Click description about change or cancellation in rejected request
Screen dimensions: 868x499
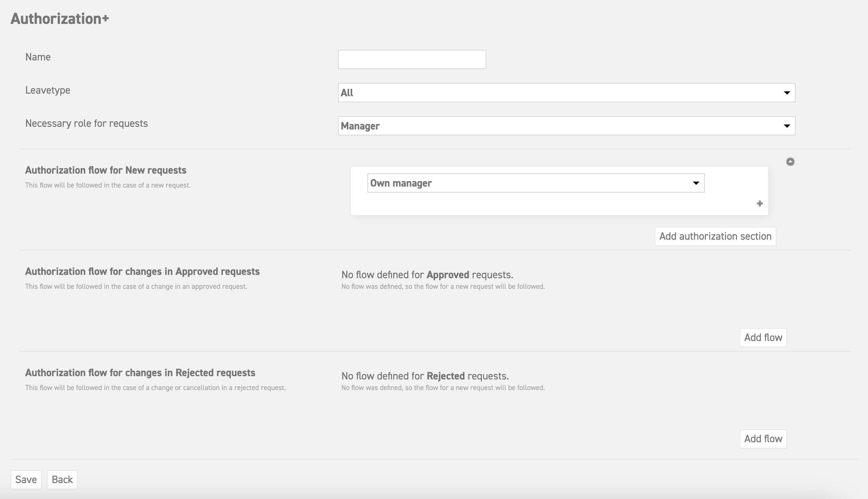[156, 388]
